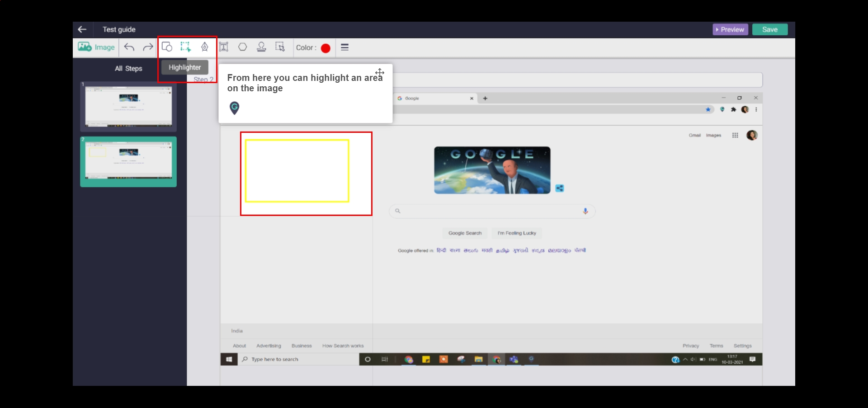Open Chrome's three-dot menu

(x=756, y=109)
